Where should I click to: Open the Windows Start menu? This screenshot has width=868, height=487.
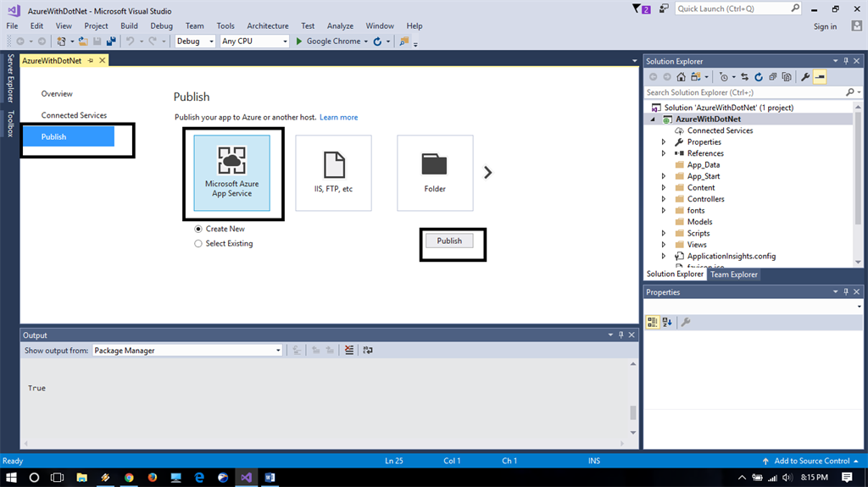coord(11,478)
